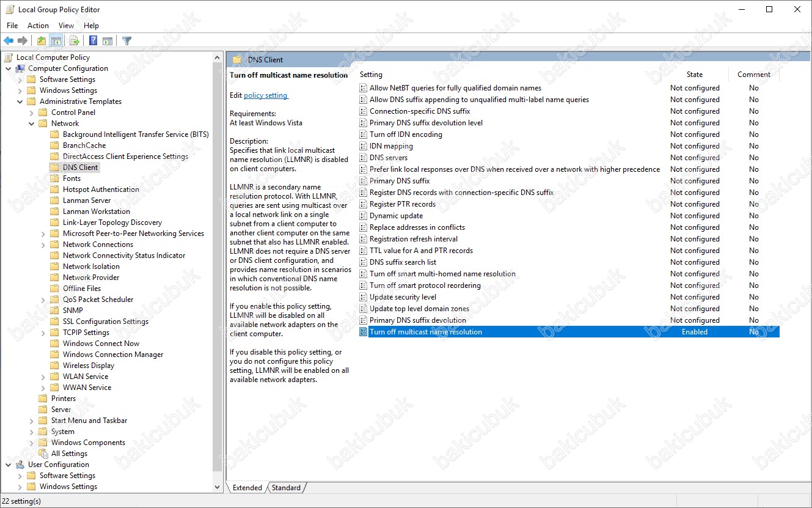Select Hotspot Authentication in the tree
812x508 pixels.
(101, 190)
